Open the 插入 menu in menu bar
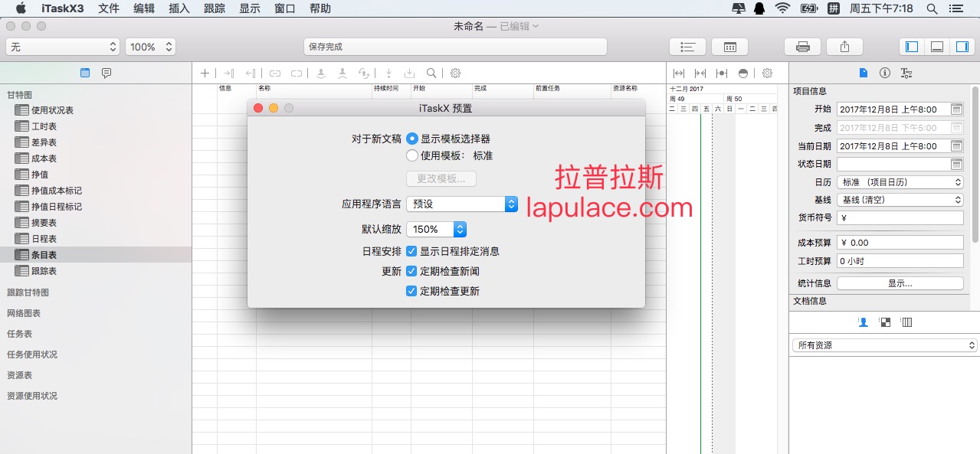Screen dimensions: 980x454 pyautogui.click(x=179, y=8)
